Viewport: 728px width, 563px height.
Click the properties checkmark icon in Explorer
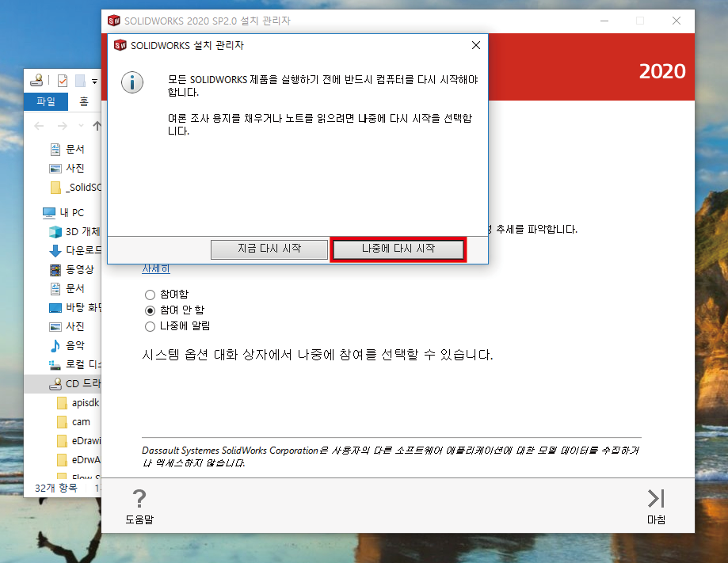coord(63,81)
